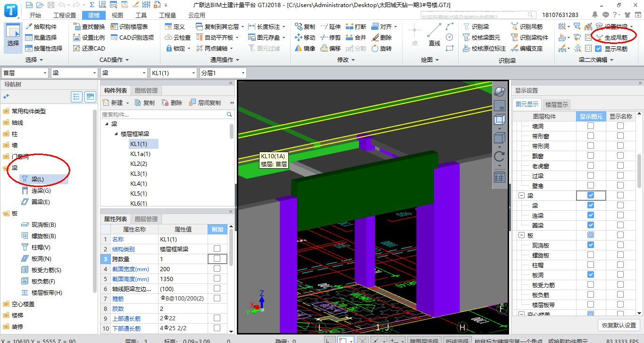Click the 选择 button in ribbon
This screenshot has width=644, height=343.
(13, 37)
